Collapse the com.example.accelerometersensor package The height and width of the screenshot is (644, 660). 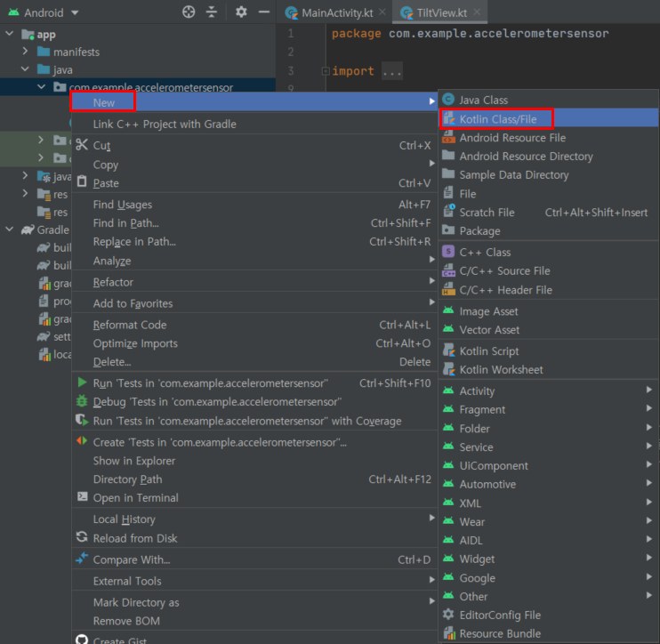[x=41, y=86]
